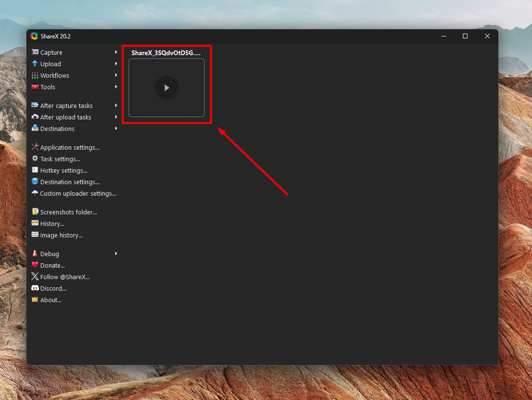This screenshot has width=532, height=400.
Task: Click the About crown icon
Action: (x=35, y=300)
